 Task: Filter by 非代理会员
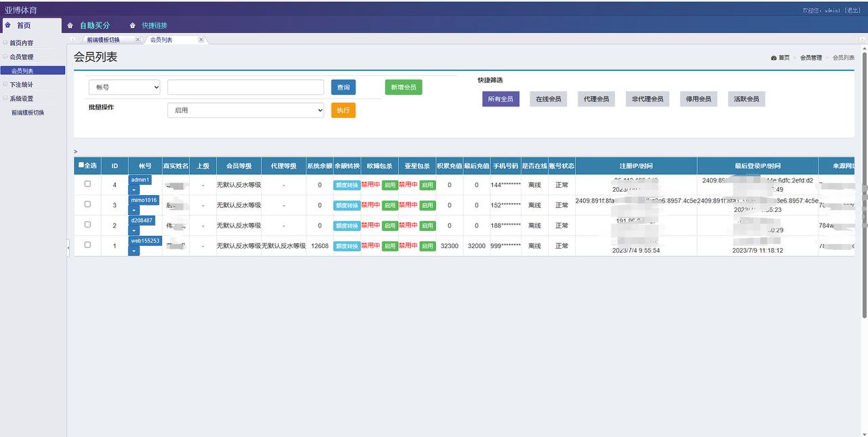(x=648, y=99)
